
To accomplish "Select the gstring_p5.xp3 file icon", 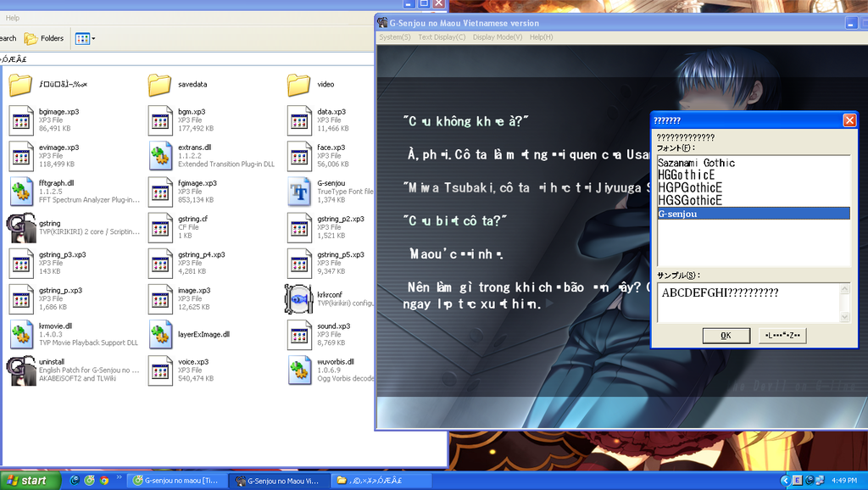I will [x=299, y=263].
